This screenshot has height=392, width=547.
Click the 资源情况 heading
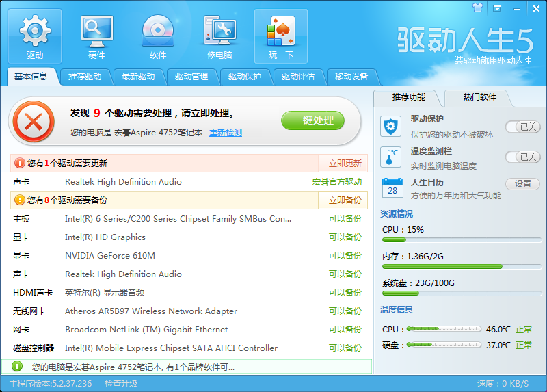click(397, 213)
